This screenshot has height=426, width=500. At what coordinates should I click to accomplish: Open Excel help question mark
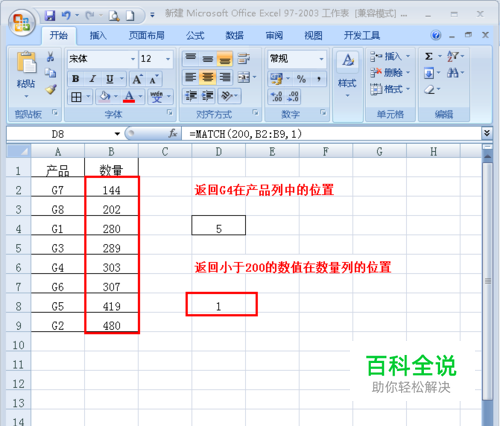436,35
